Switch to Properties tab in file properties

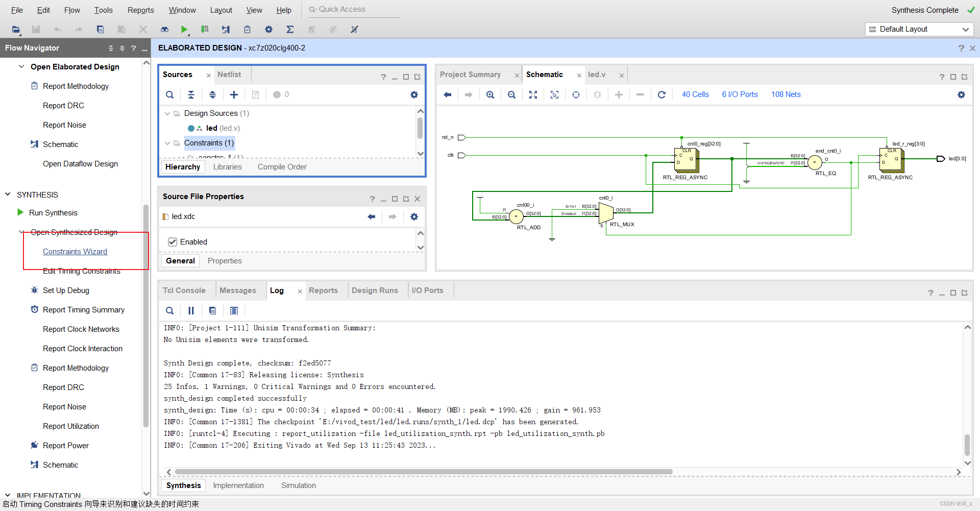click(225, 261)
